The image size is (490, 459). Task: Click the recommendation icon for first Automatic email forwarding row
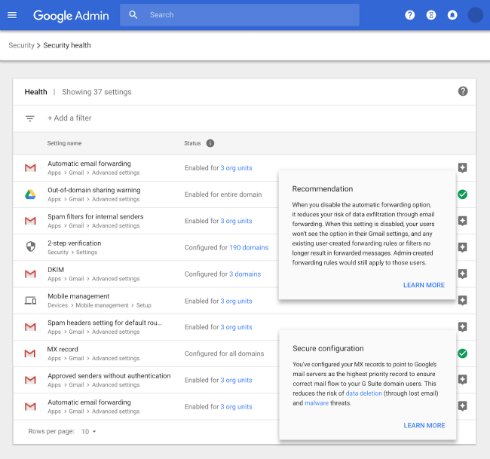click(x=462, y=168)
